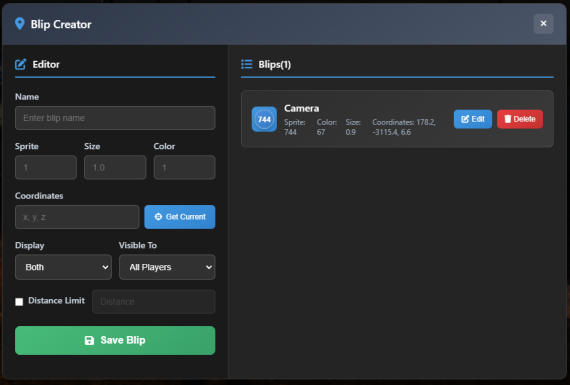Viewport: 570px width, 385px height.
Task: Click the Distance Limit label
Action: click(x=56, y=301)
